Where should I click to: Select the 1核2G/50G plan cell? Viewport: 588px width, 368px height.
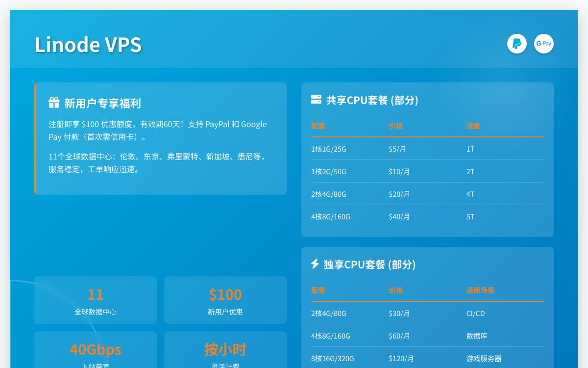coord(329,171)
